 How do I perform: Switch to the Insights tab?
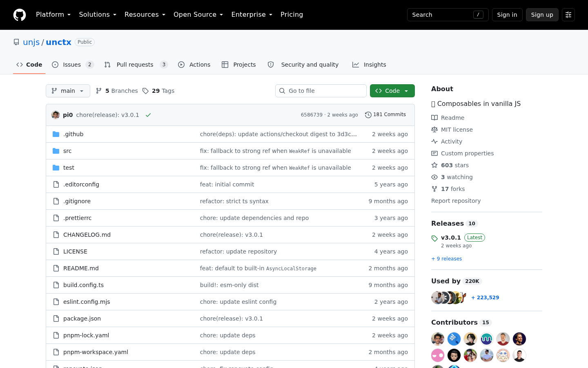(x=369, y=65)
